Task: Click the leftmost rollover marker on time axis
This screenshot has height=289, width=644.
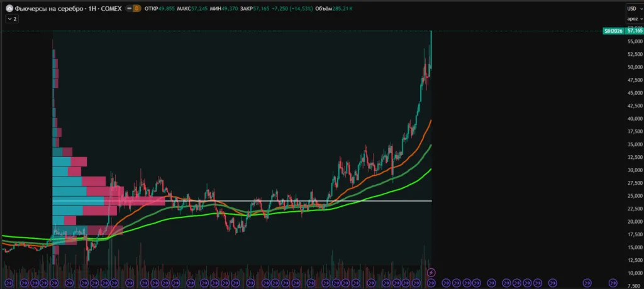Action: (x=6, y=283)
